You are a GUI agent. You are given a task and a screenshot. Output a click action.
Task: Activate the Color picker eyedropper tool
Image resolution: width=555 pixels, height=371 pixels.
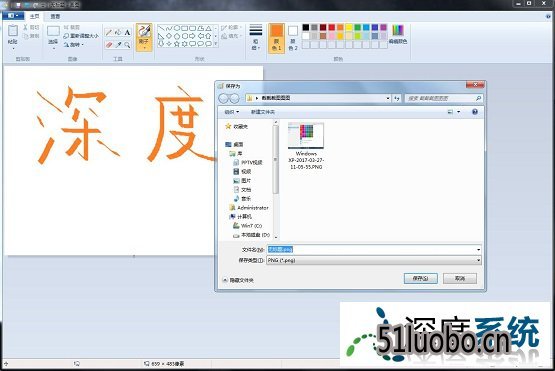[x=118, y=45]
